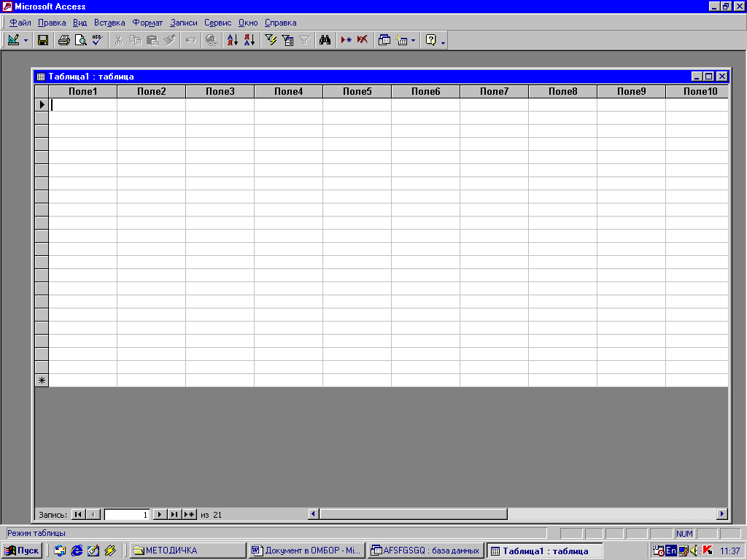Select the Поле1 column header
The image size is (747, 560).
(x=83, y=91)
